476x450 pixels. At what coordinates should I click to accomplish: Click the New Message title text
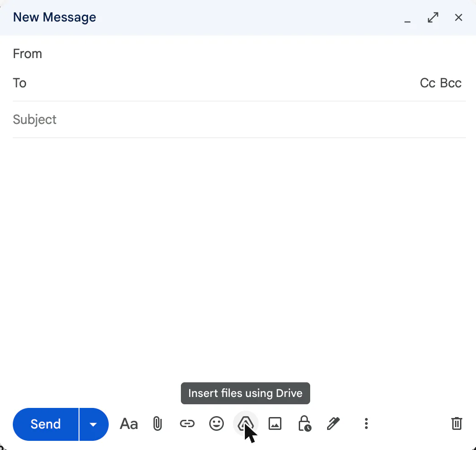tap(54, 17)
